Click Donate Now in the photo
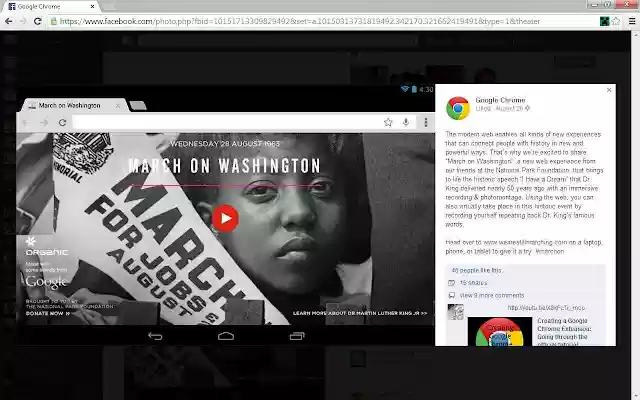Image resolution: width=640 pixels, height=400 pixels. click(x=48, y=313)
